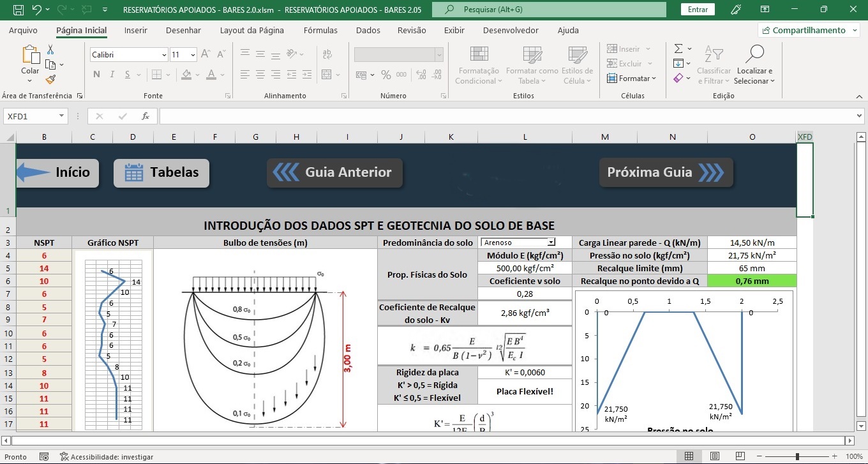The width and height of the screenshot is (868, 464).
Task: Click the fill color bucket icon
Action: [186, 74]
